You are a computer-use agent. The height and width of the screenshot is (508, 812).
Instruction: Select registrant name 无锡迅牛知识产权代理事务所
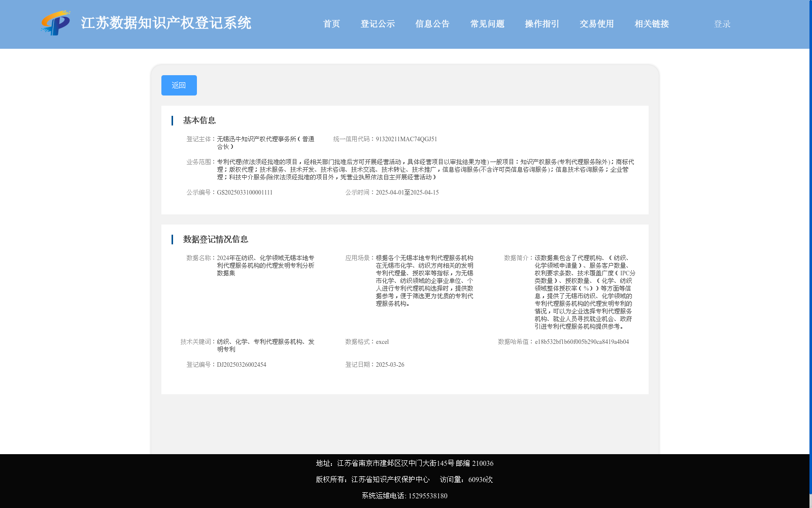[265, 143]
